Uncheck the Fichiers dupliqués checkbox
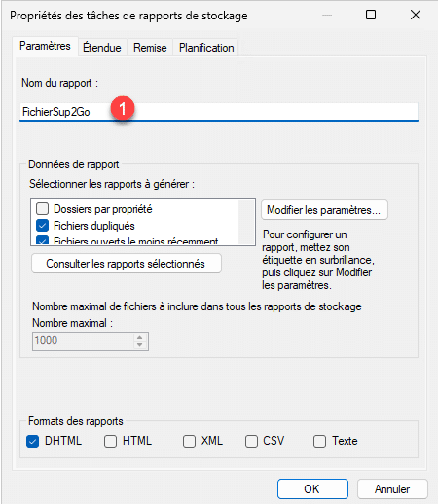The image size is (438, 504). 42,226
